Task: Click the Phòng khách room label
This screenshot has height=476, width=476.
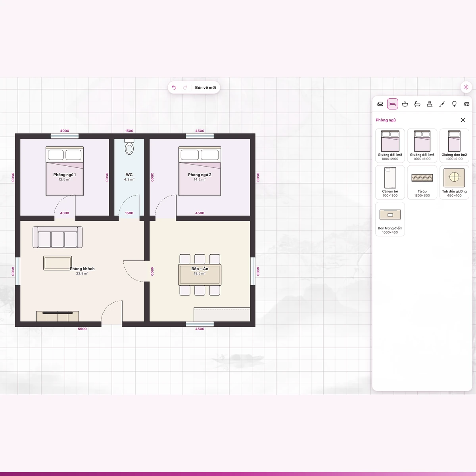Action: (82, 269)
